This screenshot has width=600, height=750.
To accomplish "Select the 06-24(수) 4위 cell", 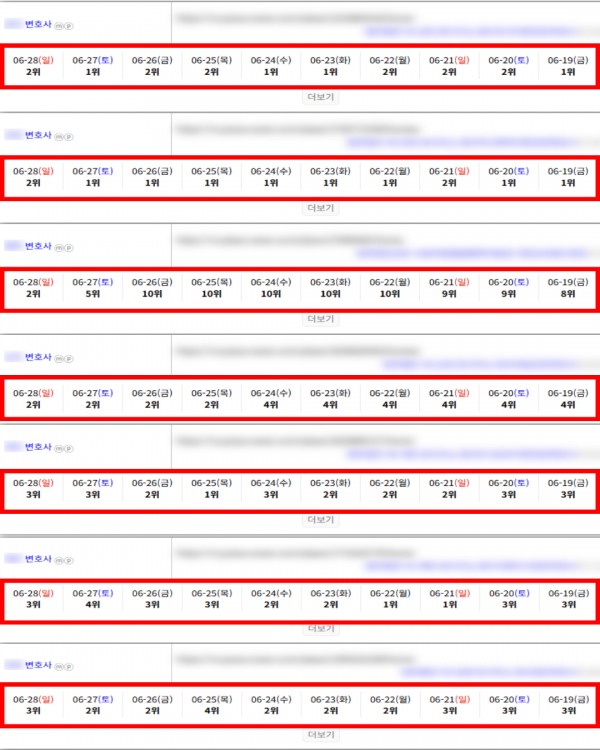I will [271, 399].
